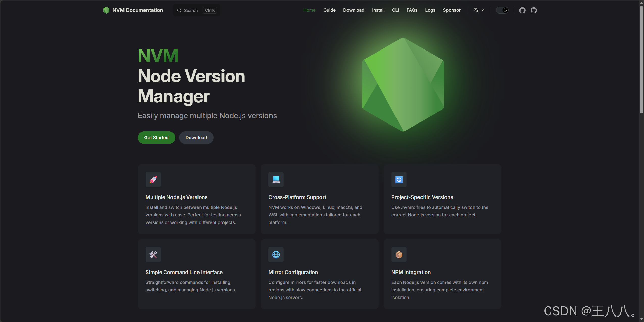The width and height of the screenshot is (644, 322).
Task: Toggle the dark mode appearance switch
Action: click(502, 10)
